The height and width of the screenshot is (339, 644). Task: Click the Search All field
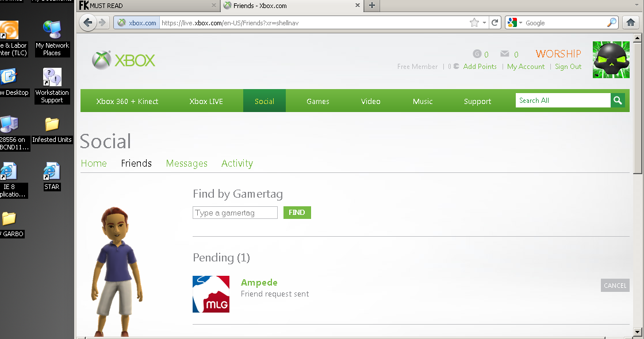tap(563, 101)
